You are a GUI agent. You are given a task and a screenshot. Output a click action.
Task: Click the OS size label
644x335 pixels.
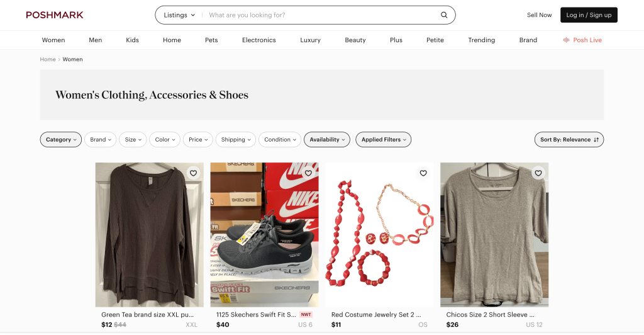click(x=423, y=325)
